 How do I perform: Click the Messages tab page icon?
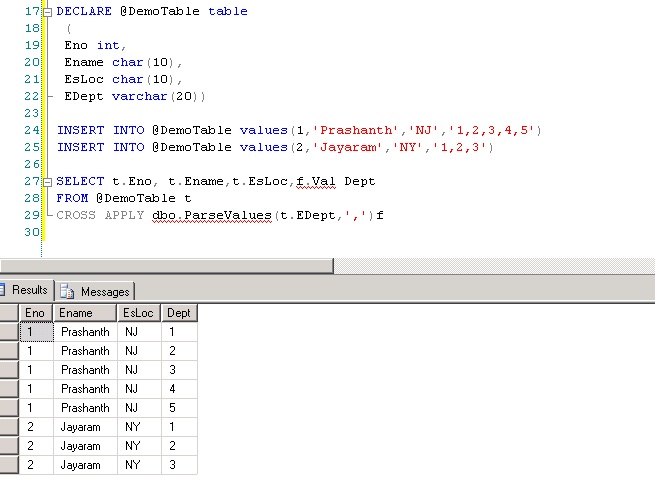pyautogui.click(x=68, y=291)
